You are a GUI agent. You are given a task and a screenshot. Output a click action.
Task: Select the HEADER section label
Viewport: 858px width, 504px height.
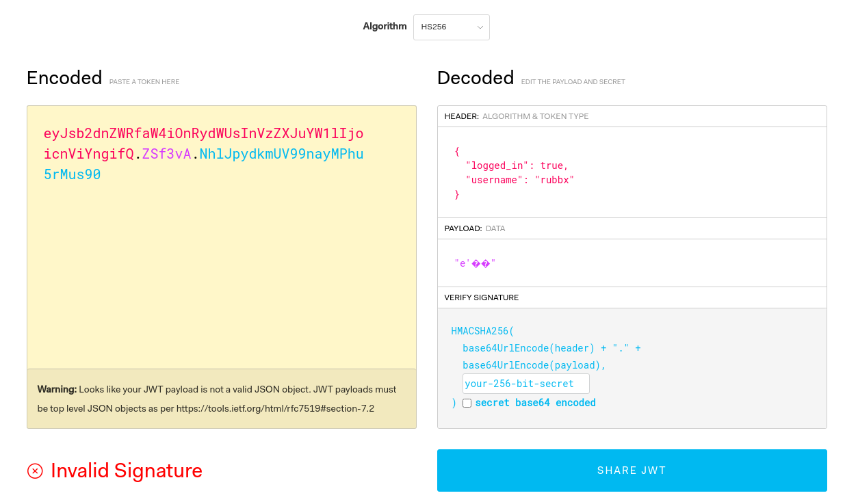pyautogui.click(x=461, y=116)
